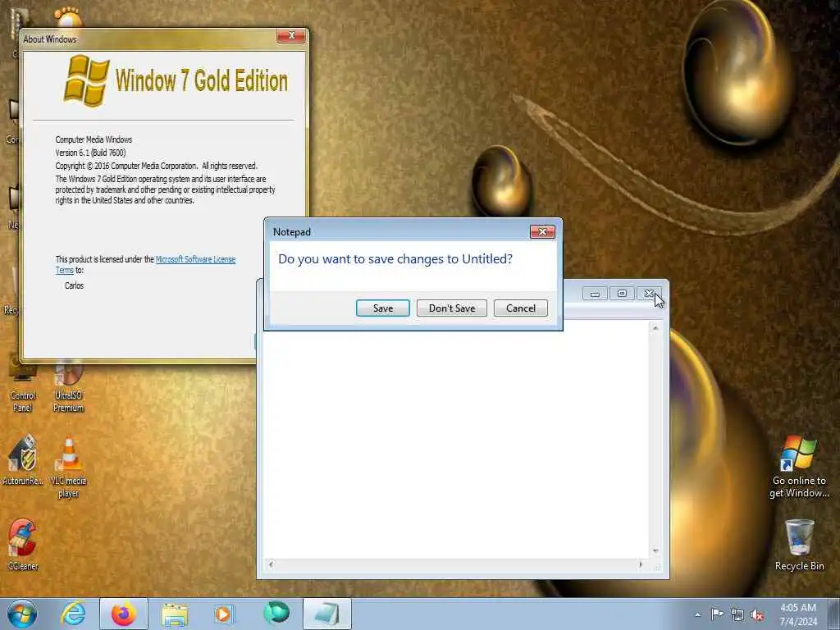Click Notepad vertical scrollbar down arrow
840x630 pixels.
(x=655, y=550)
